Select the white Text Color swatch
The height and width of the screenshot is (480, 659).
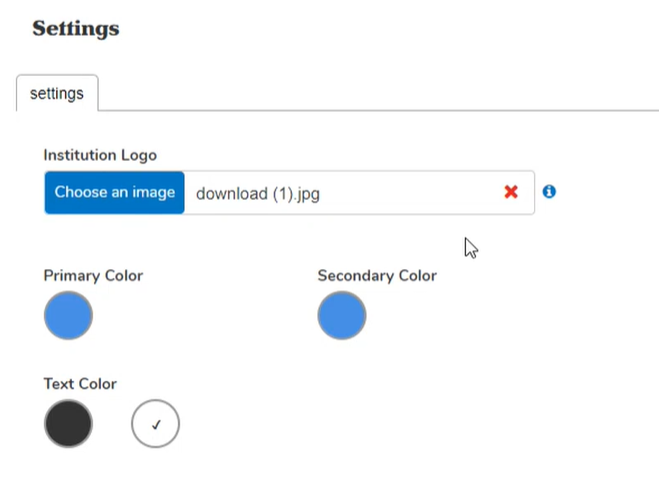click(x=155, y=425)
